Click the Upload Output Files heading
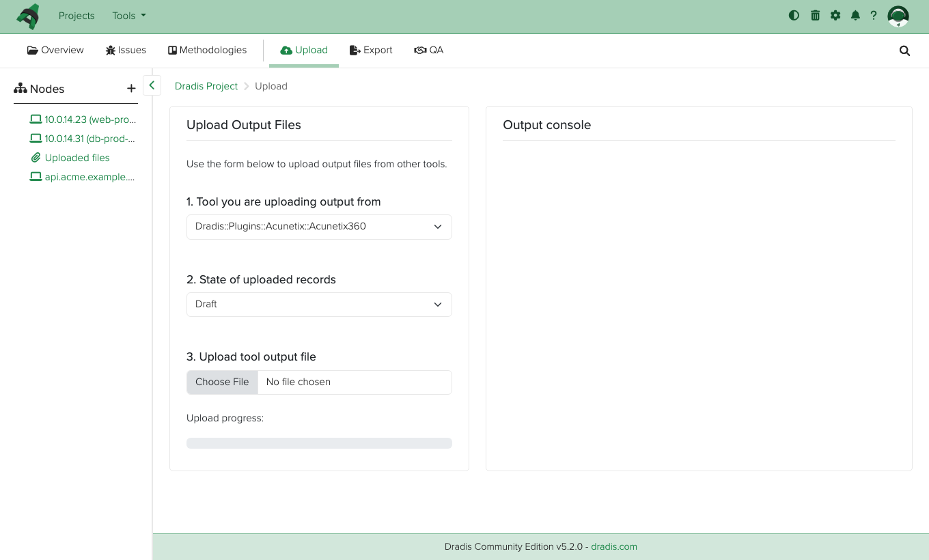929x560 pixels. [x=244, y=125]
